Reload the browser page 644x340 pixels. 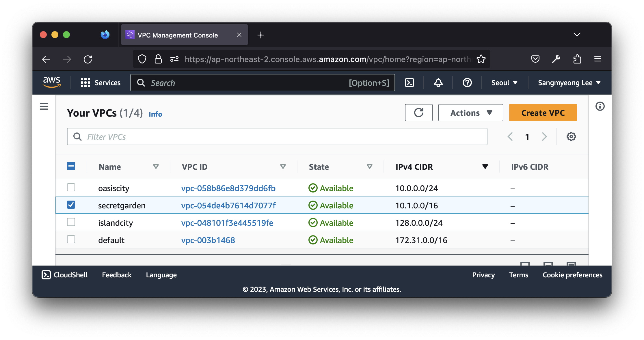pyautogui.click(x=88, y=59)
